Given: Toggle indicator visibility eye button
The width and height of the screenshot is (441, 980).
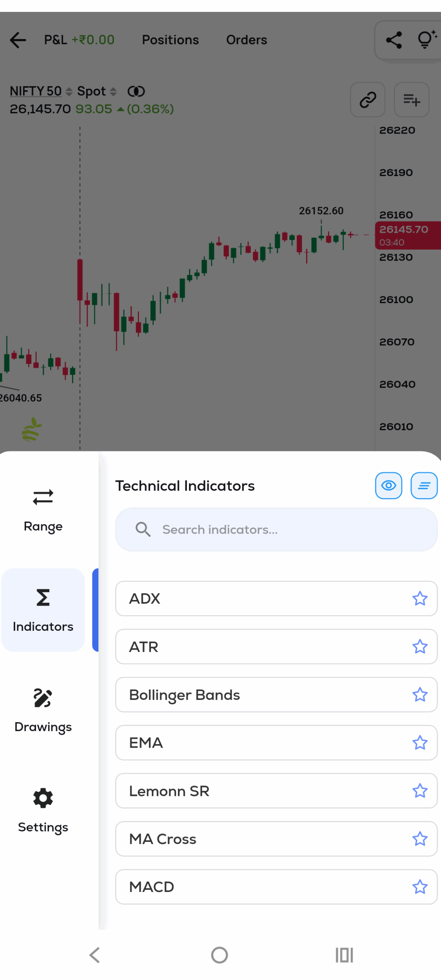Looking at the screenshot, I should tap(388, 485).
